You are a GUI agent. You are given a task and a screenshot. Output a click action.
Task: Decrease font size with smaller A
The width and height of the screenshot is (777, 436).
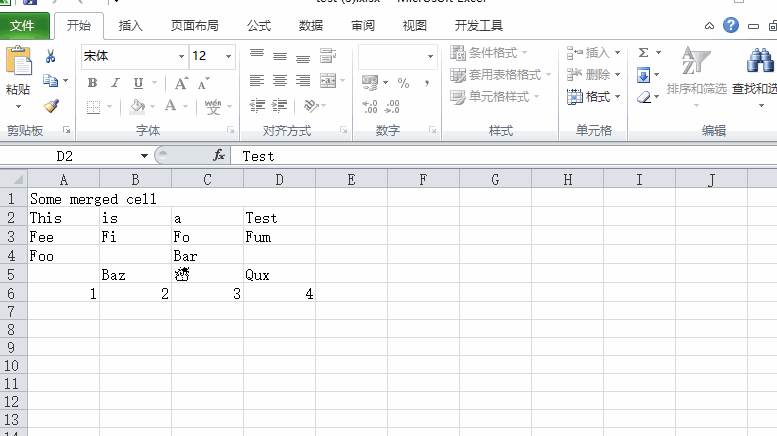[204, 83]
